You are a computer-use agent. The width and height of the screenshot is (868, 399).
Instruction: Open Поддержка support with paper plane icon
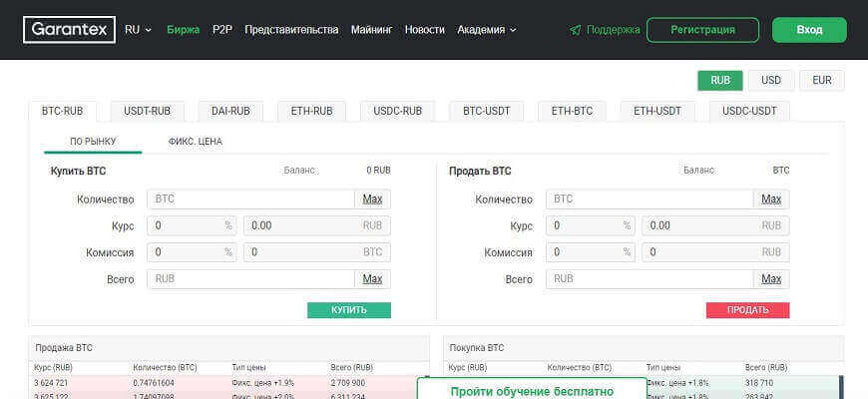click(x=605, y=30)
